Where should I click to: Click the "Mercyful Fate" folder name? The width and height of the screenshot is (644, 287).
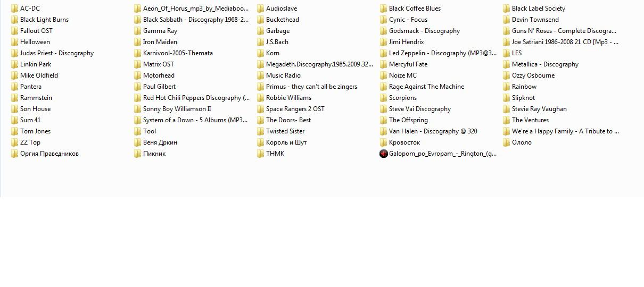408,64
